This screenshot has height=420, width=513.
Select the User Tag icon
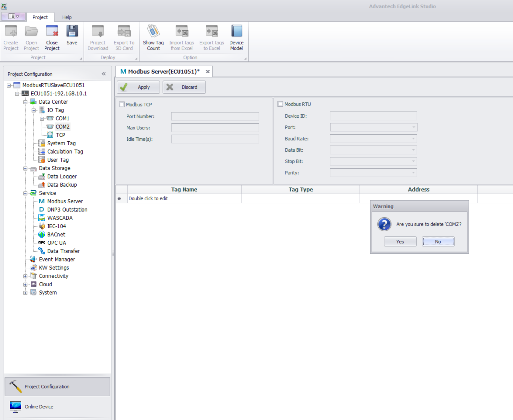42,160
